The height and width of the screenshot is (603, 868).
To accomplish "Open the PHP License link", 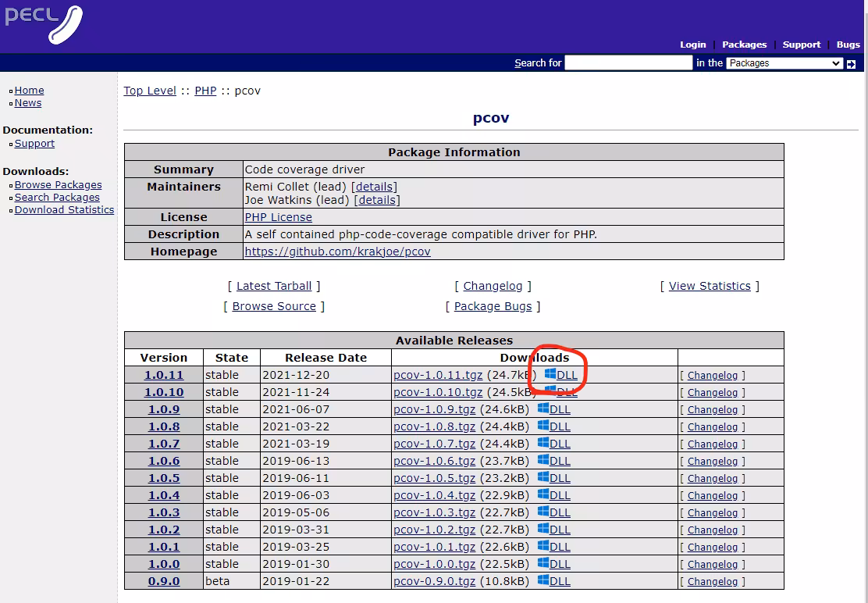I will tap(279, 218).
